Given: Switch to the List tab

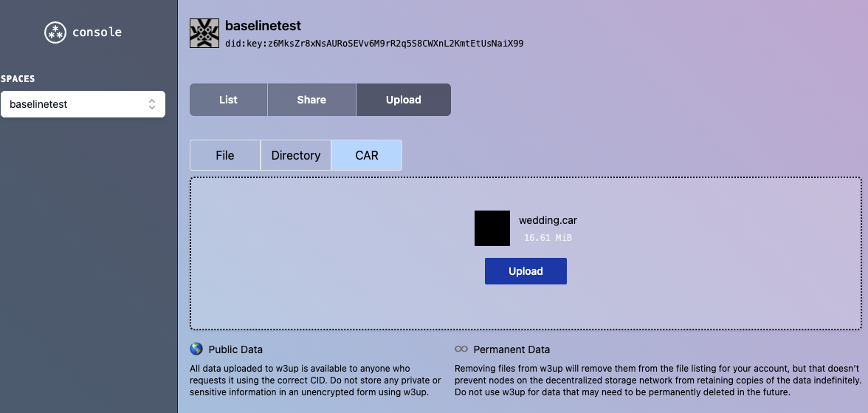Looking at the screenshot, I should tap(228, 100).
